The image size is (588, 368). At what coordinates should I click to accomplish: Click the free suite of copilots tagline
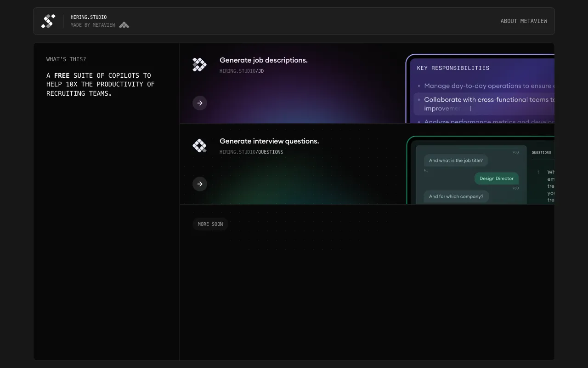click(101, 84)
